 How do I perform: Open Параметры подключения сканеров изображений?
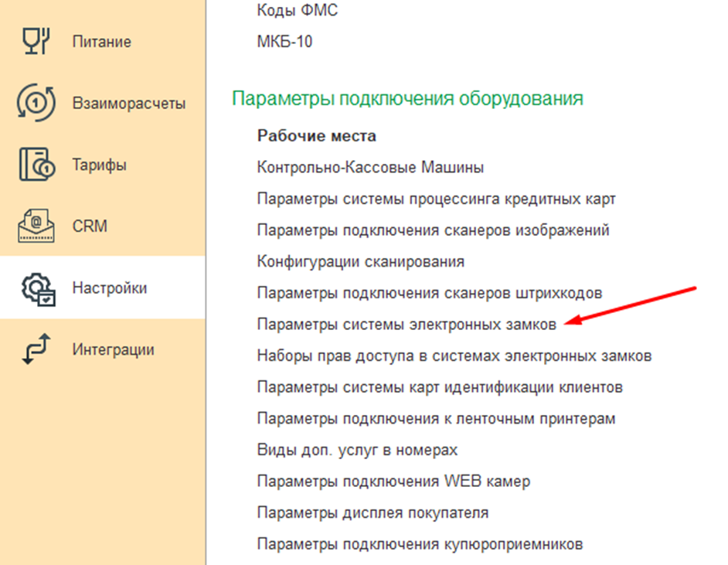click(x=434, y=230)
